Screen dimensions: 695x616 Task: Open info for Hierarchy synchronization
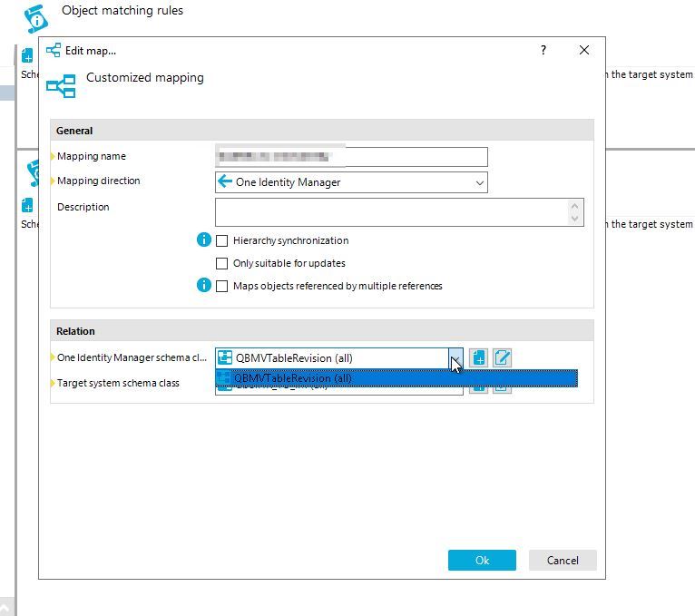(204, 240)
